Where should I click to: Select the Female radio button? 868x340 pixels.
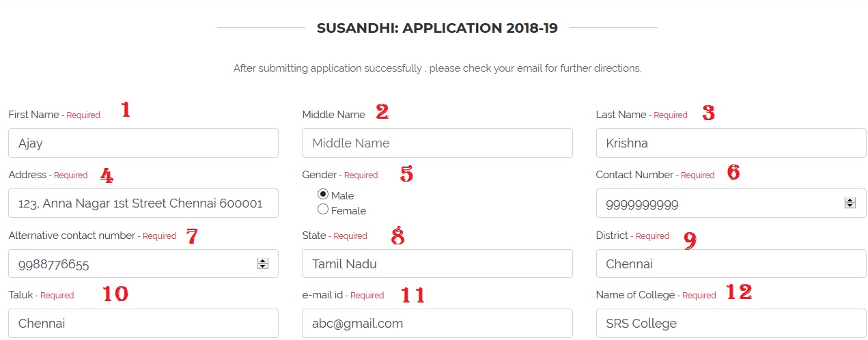click(323, 210)
